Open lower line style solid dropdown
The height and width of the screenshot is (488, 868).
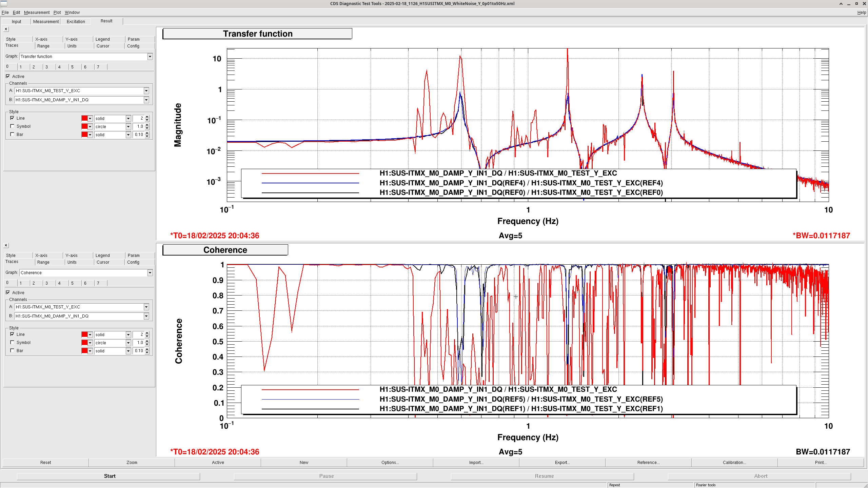pos(128,334)
